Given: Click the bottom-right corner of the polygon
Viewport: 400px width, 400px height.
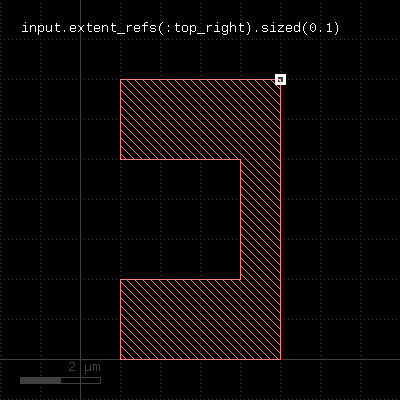Looking at the screenshot, I should 281,359.
